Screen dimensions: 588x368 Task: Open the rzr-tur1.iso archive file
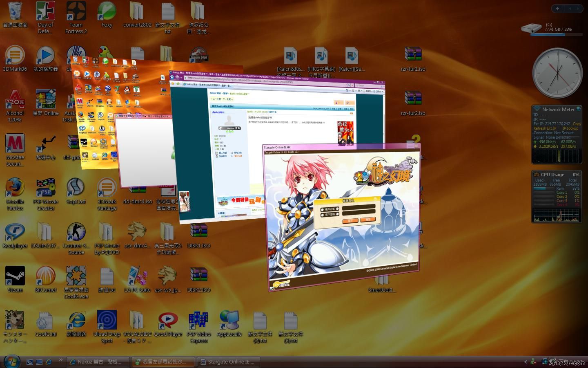tap(413, 56)
